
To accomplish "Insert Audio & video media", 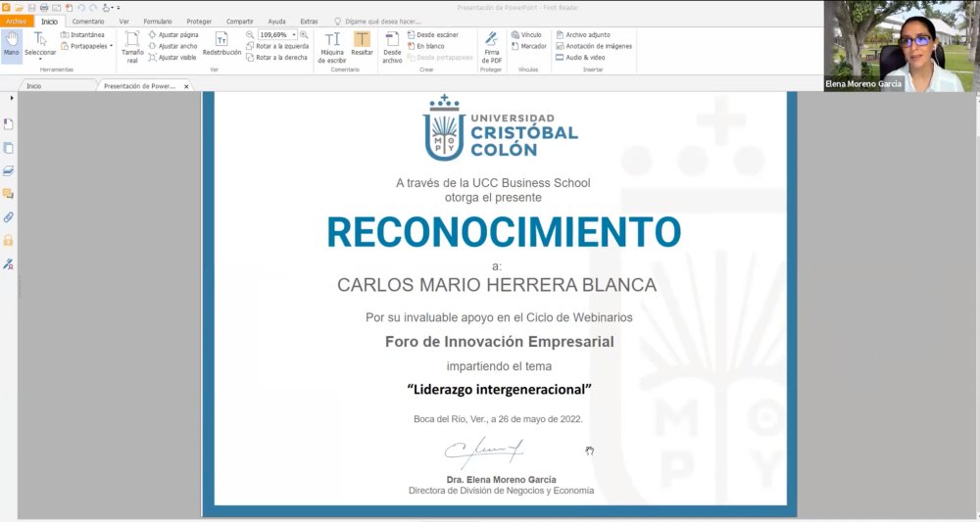I will click(x=580, y=58).
